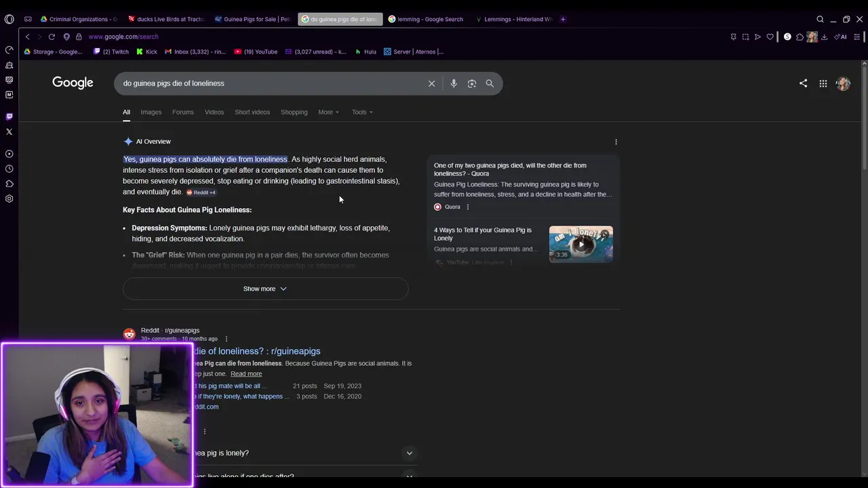The height and width of the screenshot is (488, 868).
Task: Expand the Reddit +4 sources chip
Action: pos(201,192)
